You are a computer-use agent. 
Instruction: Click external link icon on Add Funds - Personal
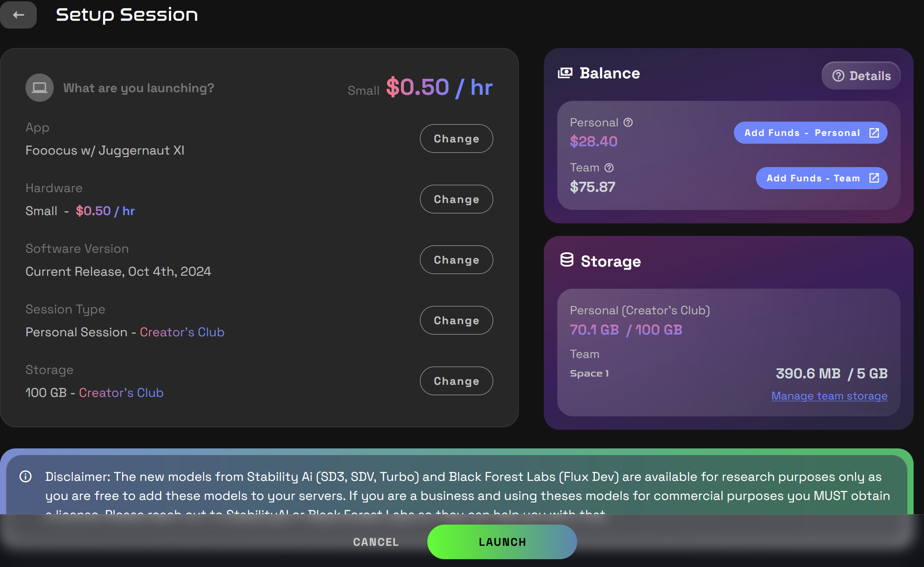click(875, 132)
